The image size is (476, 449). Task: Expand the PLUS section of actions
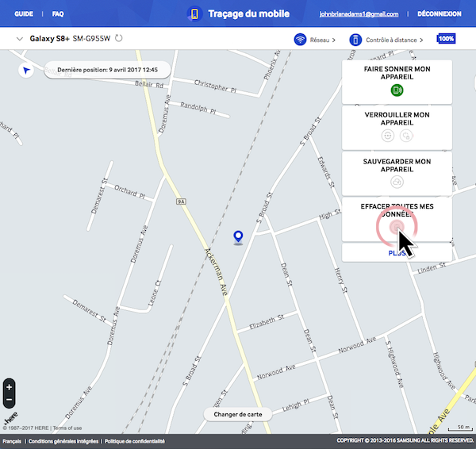tap(397, 252)
